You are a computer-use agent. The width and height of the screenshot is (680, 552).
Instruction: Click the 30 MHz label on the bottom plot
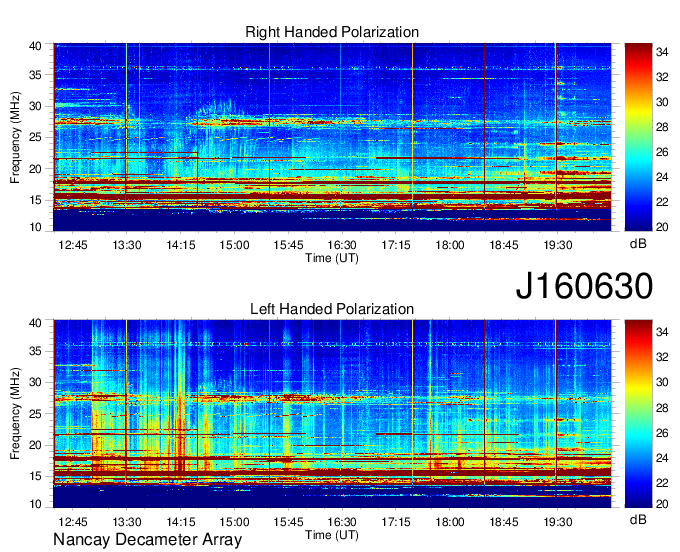[x=36, y=382]
